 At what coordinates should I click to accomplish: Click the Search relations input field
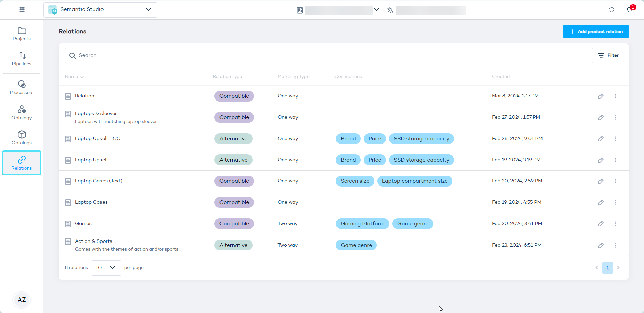click(329, 55)
